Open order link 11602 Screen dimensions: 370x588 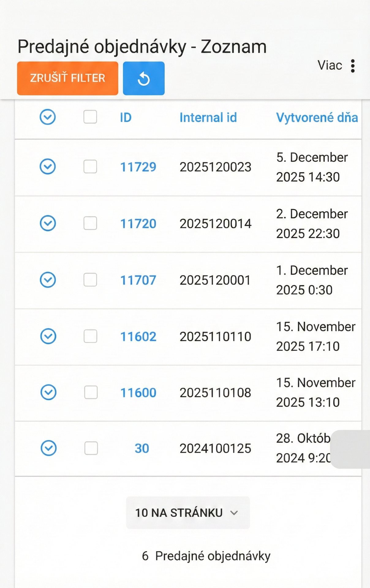[x=138, y=337]
